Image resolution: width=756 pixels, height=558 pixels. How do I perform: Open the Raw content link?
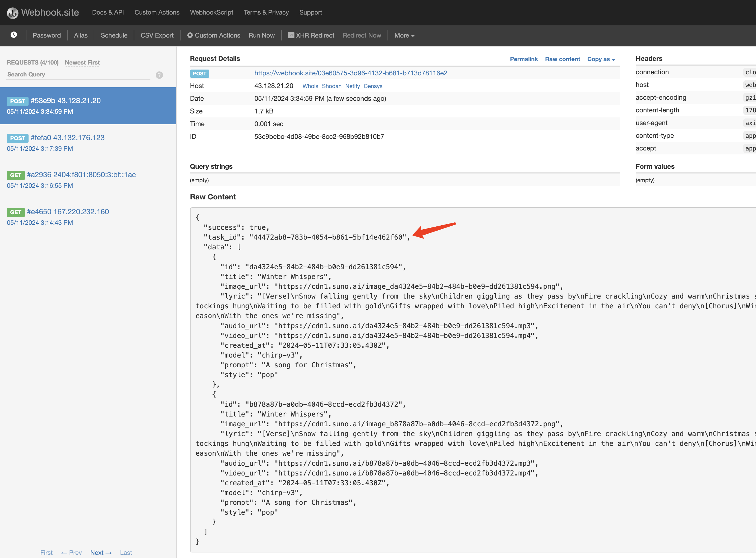click(562, 59)
